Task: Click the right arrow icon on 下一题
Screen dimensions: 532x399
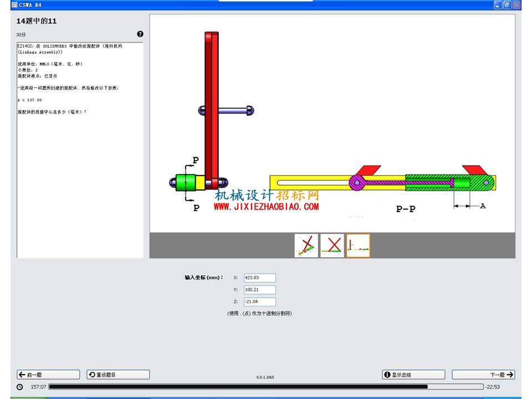Action: click(x=510, y=375)
